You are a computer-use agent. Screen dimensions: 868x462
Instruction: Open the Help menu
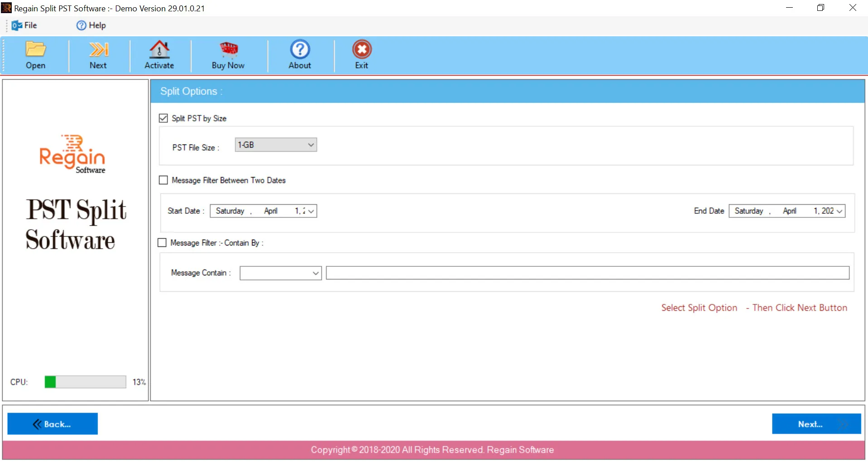click(91, 25)
